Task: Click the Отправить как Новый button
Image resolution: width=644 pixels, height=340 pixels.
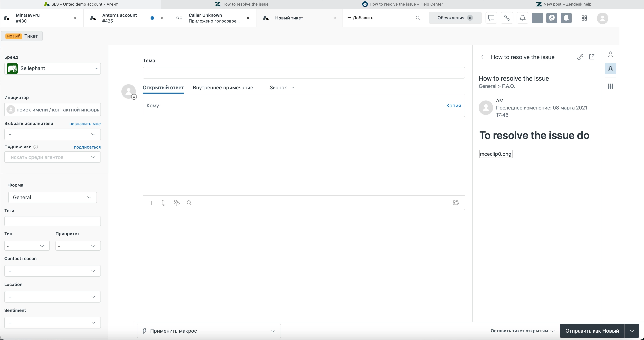Action: [592, 331]
